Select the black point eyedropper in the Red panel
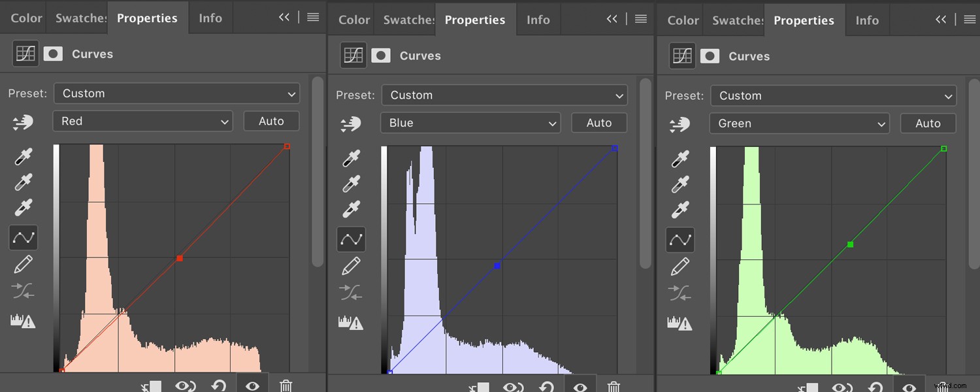 click(23, 157)
